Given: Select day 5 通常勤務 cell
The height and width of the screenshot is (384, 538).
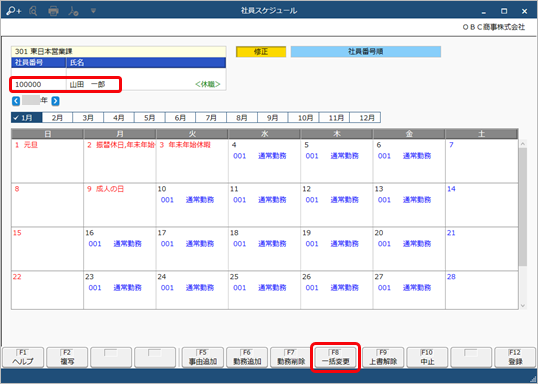Looking at the screenshot, I should (337, 161).
